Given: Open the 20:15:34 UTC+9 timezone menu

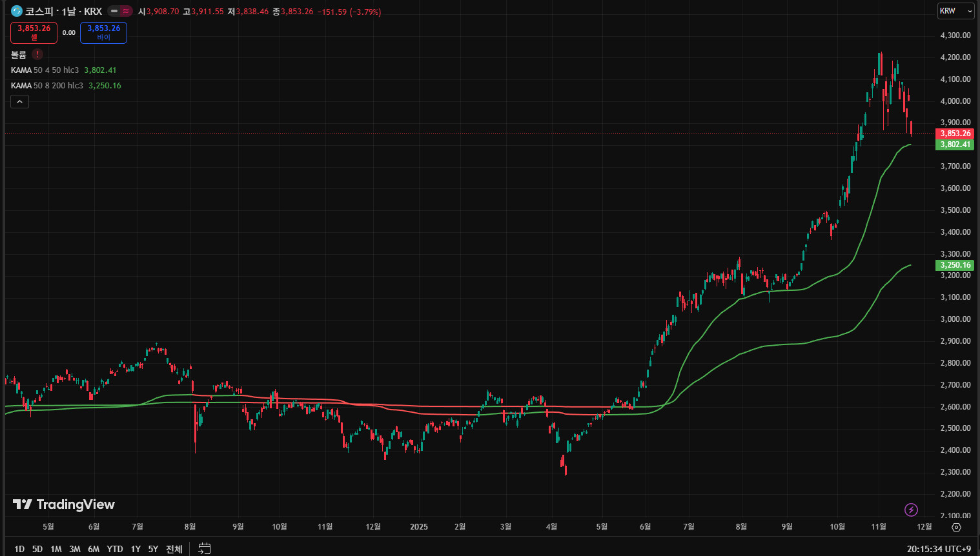Looking at the screenshot, I should pyautogui.click(x=939, y=549).
